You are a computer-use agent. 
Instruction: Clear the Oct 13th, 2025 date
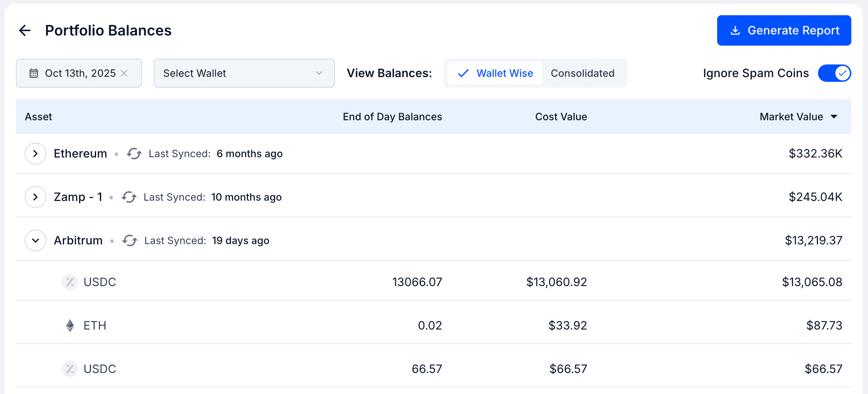click(124, 73)
